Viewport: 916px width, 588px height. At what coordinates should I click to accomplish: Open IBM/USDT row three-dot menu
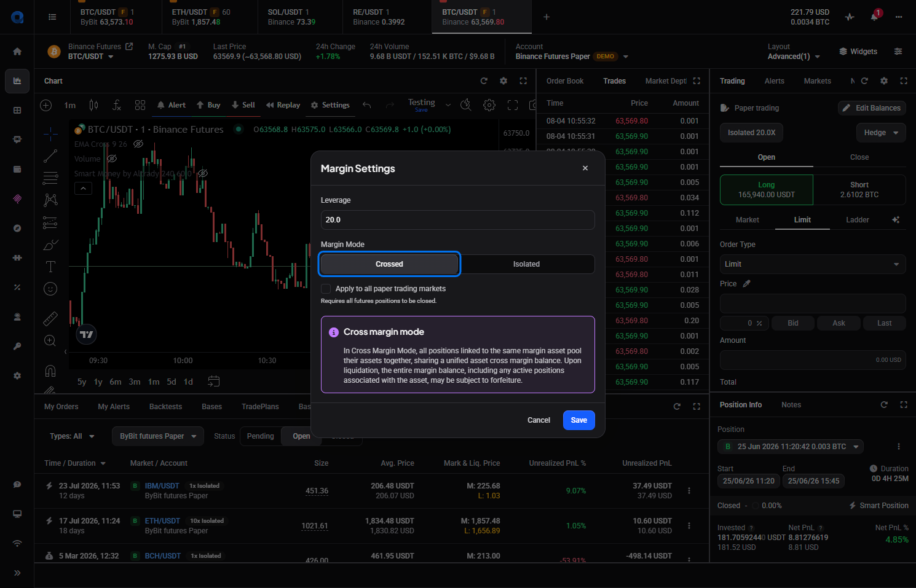point(689,491)
